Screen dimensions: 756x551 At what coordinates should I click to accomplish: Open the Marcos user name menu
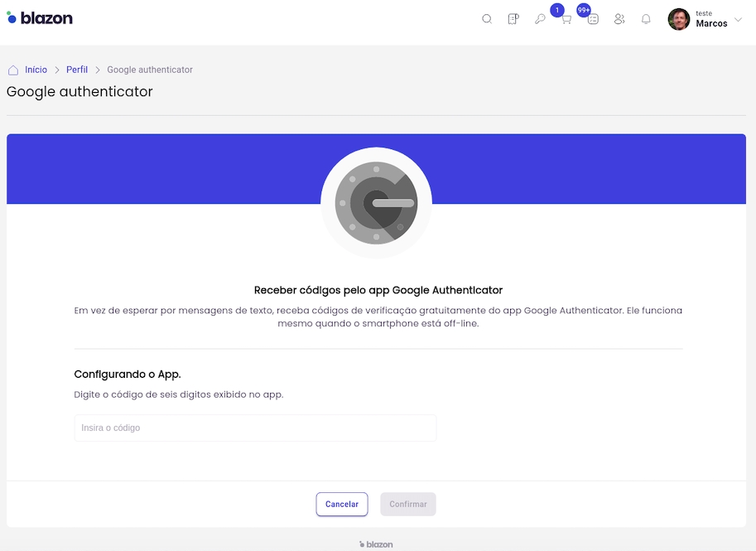pos(711,23)
